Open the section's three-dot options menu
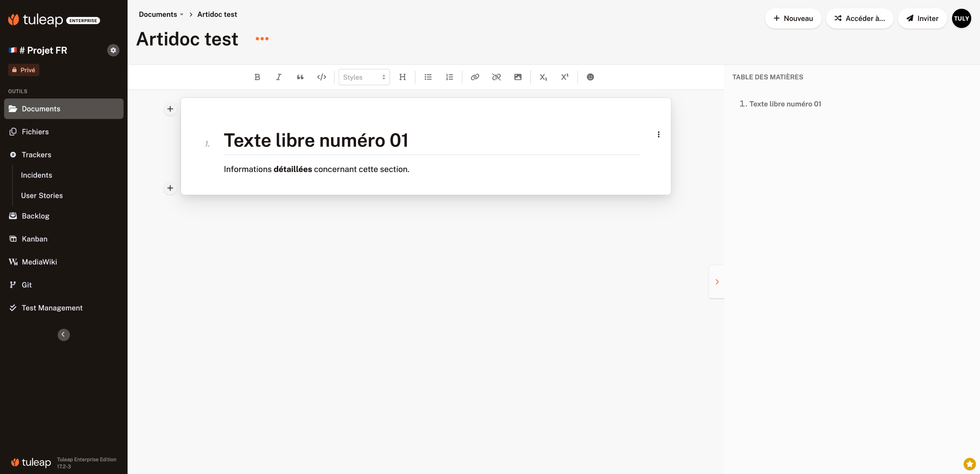The height and width of the screenshot is (474, 980). click(658, 134)
